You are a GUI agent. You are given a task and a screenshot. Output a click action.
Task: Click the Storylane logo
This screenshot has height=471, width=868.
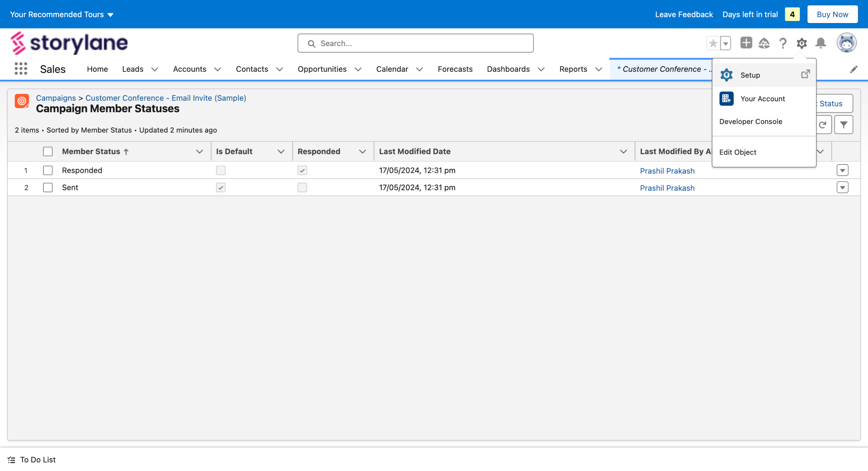[69, 43]
